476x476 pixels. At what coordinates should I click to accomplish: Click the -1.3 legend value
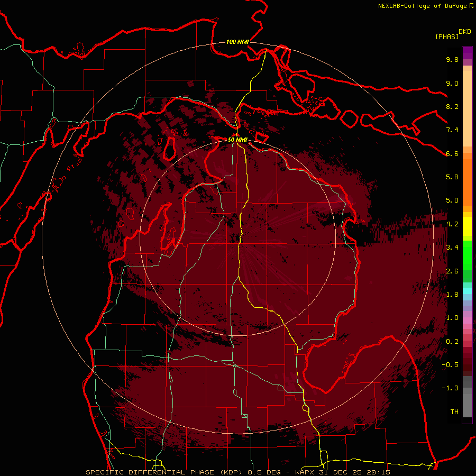point(450,388)
